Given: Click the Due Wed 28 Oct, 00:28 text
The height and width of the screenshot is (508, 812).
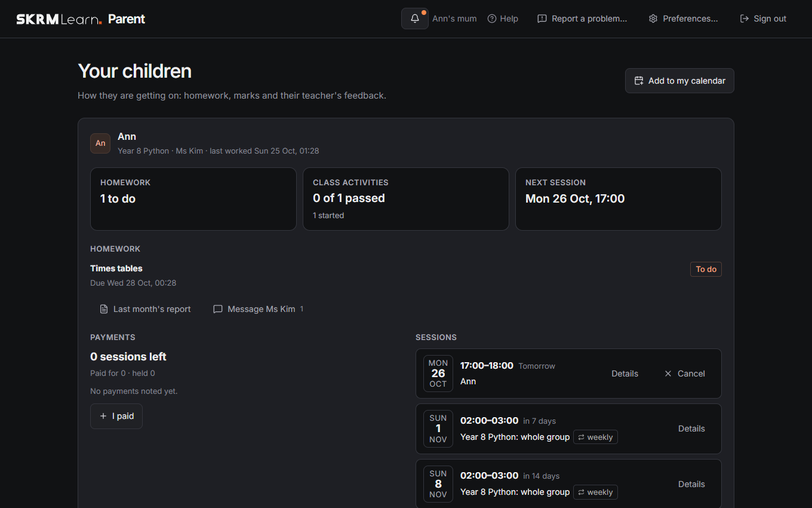Looking at the screenshot, I should tap(133, 283).
